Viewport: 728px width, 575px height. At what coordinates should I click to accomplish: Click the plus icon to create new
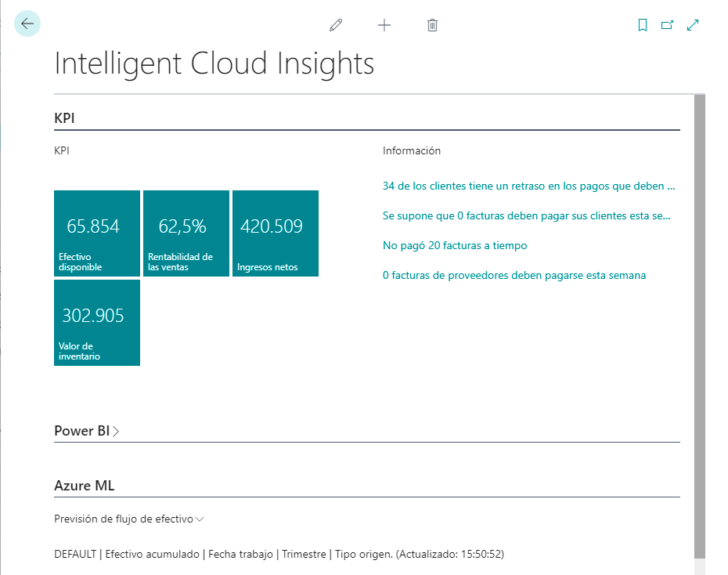(384, 25)
